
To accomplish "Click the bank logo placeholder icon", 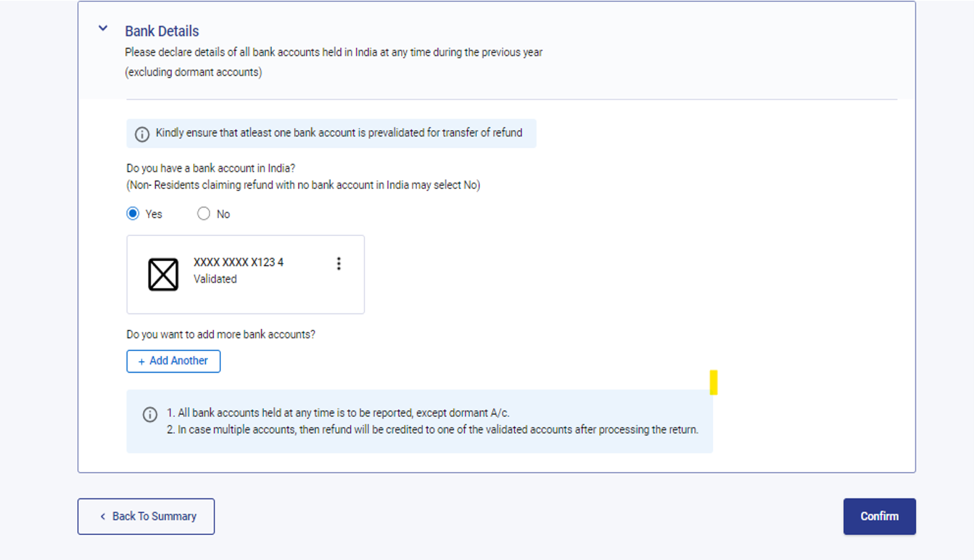I will coord(163,275).
